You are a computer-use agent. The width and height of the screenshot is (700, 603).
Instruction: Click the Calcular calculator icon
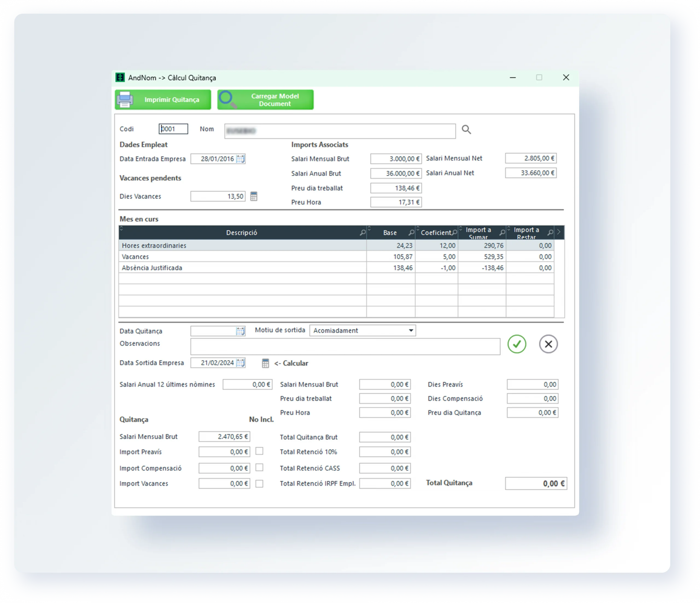(x=266, y=363)
